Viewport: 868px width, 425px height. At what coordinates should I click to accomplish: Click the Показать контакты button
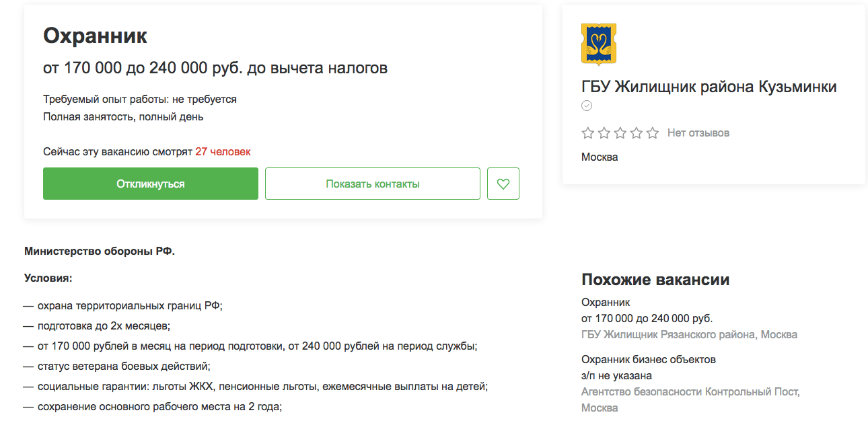point(372,183)
